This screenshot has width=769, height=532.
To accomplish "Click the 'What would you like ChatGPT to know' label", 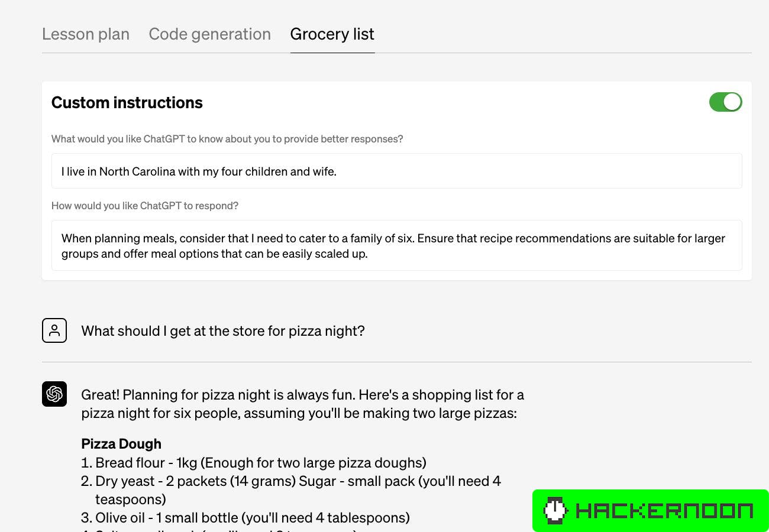I will [x=227, y=139].
